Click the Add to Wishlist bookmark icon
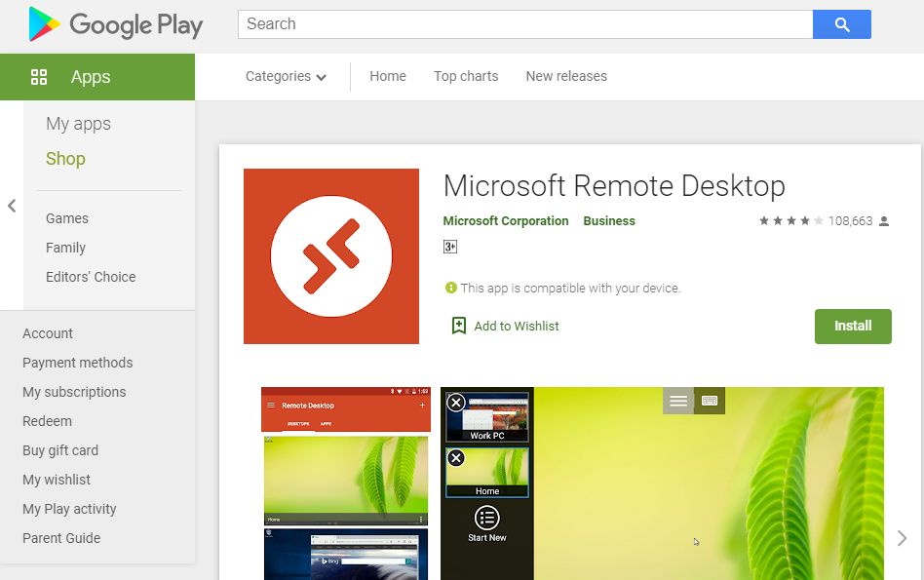924x580 pixels. [458, 326]
